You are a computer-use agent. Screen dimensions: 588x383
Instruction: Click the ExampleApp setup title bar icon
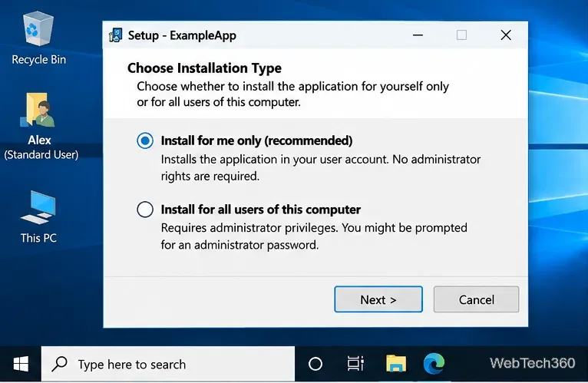[x=115, y=35]
